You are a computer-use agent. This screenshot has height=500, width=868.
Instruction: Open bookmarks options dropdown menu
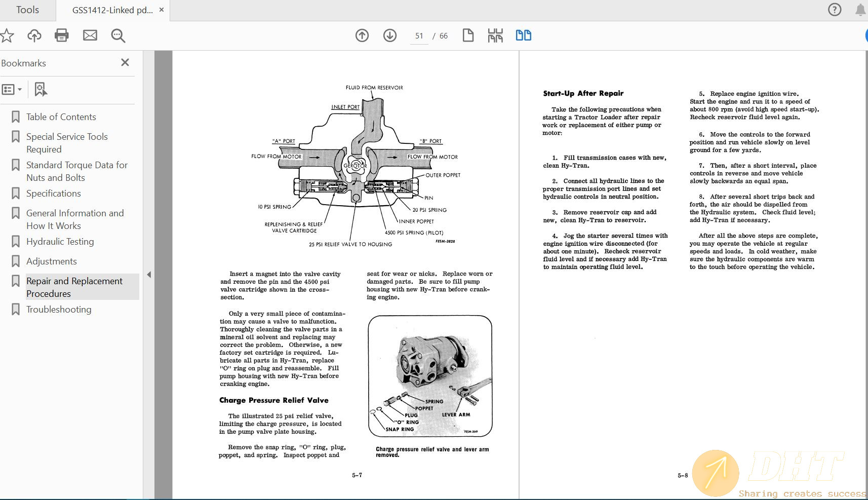click(12, 90)
